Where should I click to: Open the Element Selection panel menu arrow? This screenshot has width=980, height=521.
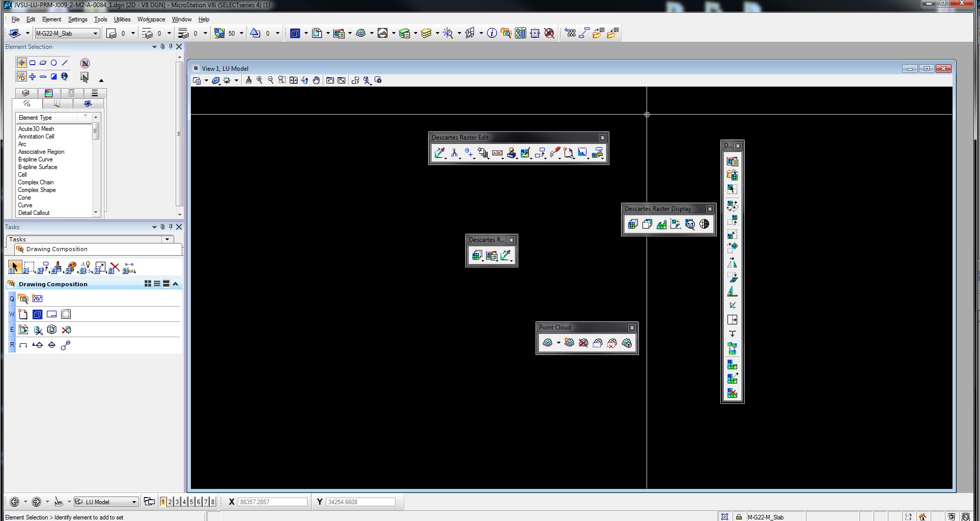(154, 47)
